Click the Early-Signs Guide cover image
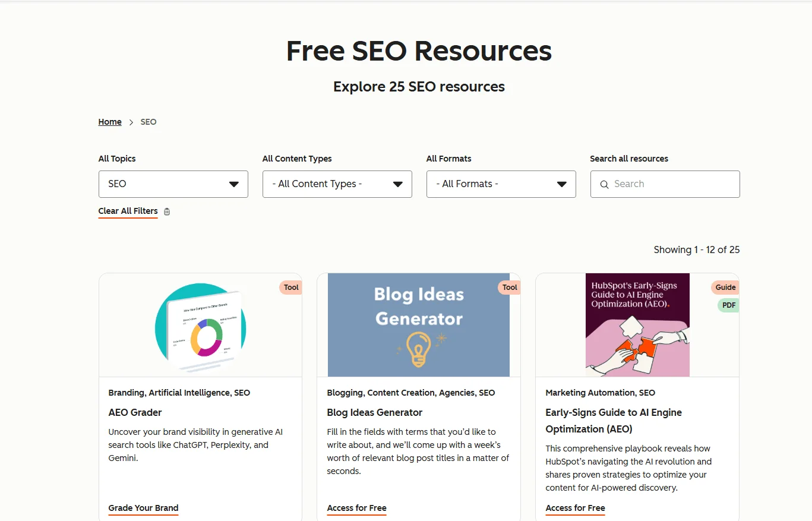The width and height of the screenshot is (812, 521). 637,325
